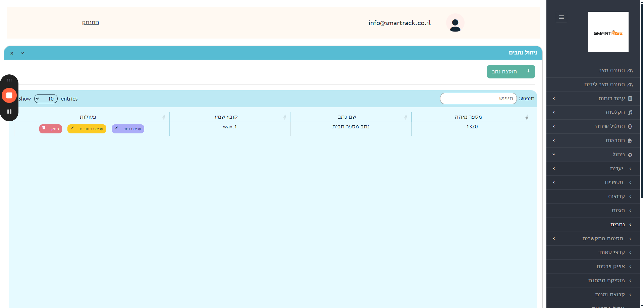644x308 pixels.
Task: Click the red delete (מחק) button
Action: [x=51, y=129]
